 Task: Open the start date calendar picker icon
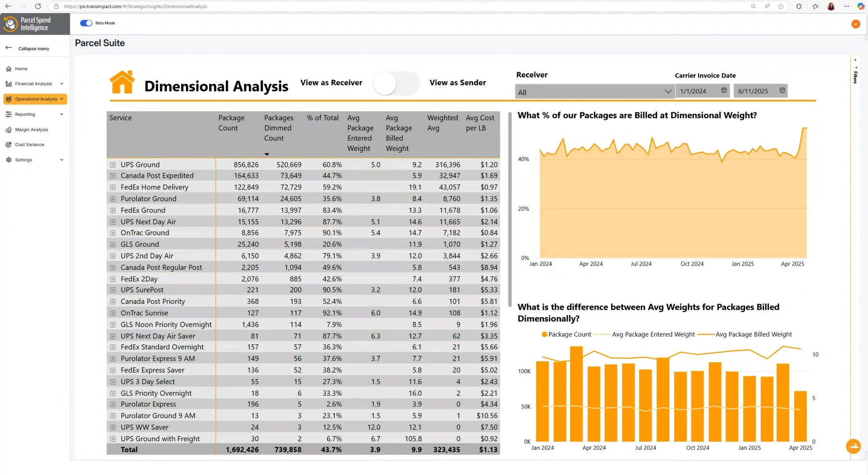tap(724, 90)
